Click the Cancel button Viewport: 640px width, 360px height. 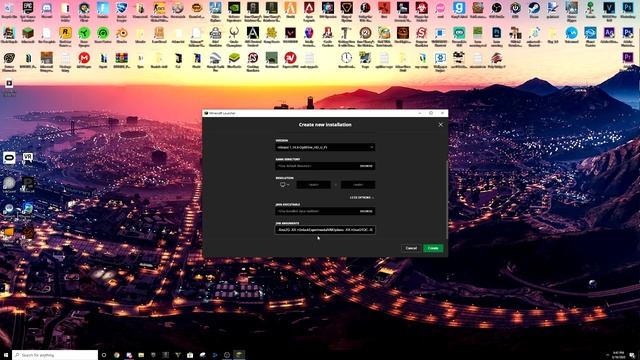coord(411,248)
